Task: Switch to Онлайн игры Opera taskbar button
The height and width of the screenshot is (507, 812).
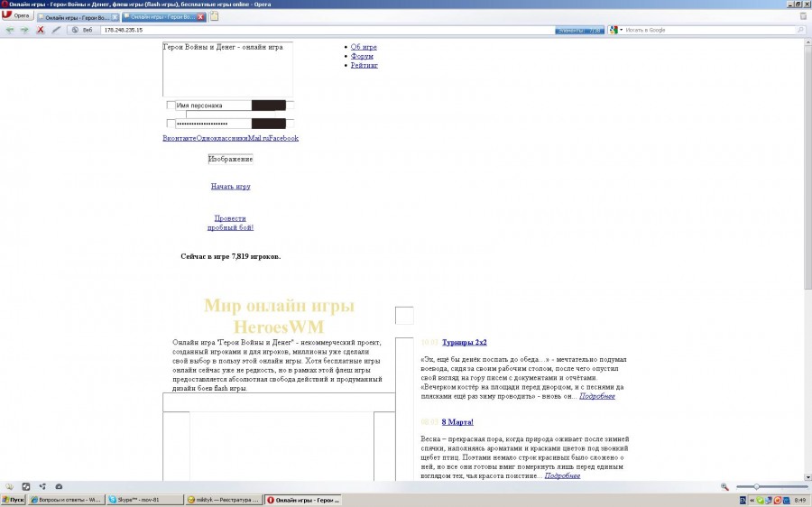Action: 303,500
